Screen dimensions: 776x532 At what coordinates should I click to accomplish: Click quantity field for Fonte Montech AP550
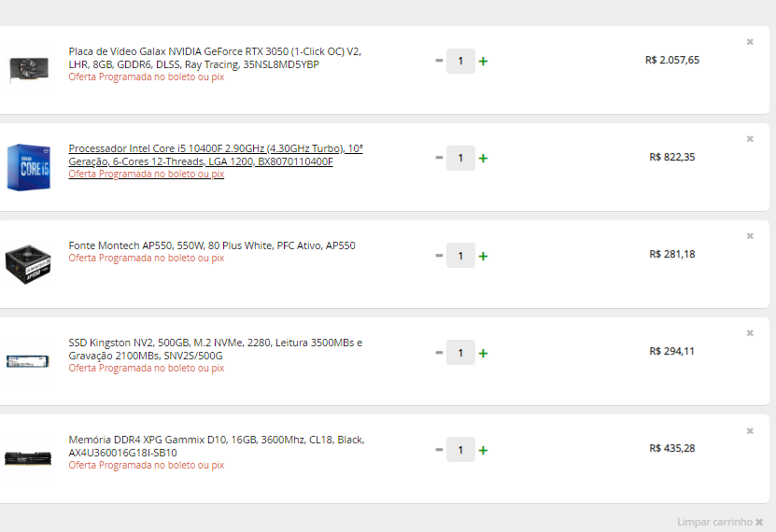[x=460, y=256]
